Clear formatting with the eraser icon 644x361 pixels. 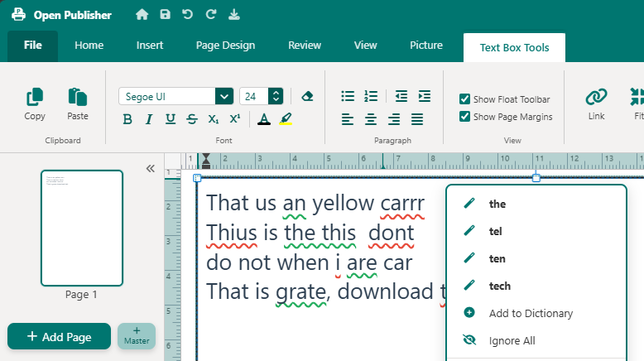tap(307, 97)
